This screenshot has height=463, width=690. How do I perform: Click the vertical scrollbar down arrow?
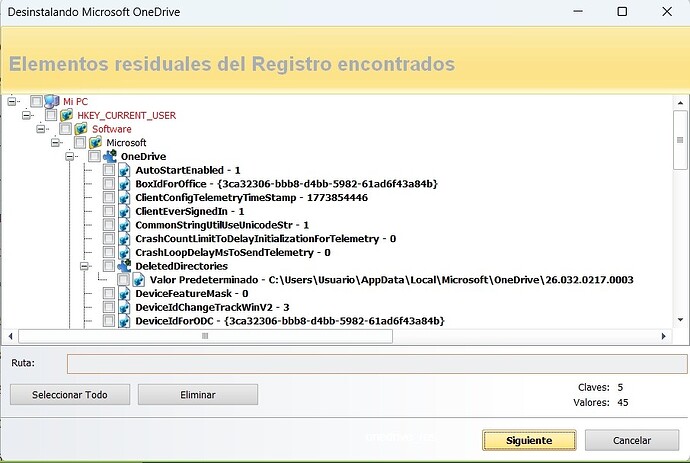click(680, 320)
